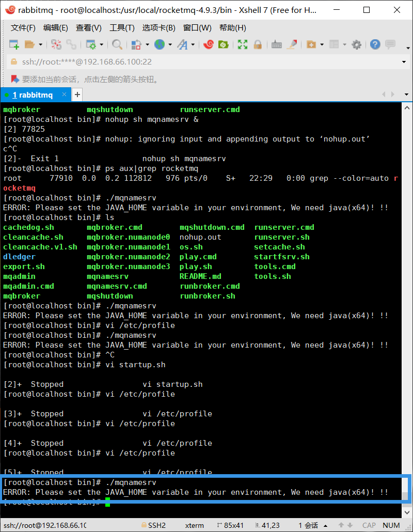Image resolution: width=413 pixels, height=532 pixels.
Task: Open the 编辑(E) menu
Action: tap(56, 28)
